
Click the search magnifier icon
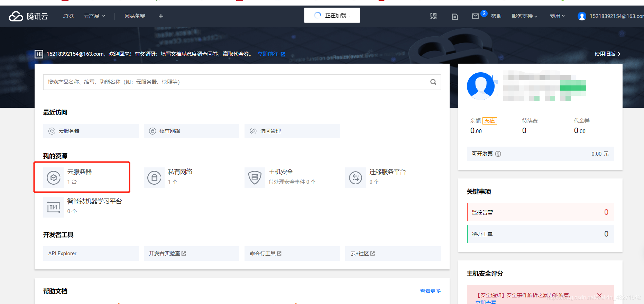433,82
